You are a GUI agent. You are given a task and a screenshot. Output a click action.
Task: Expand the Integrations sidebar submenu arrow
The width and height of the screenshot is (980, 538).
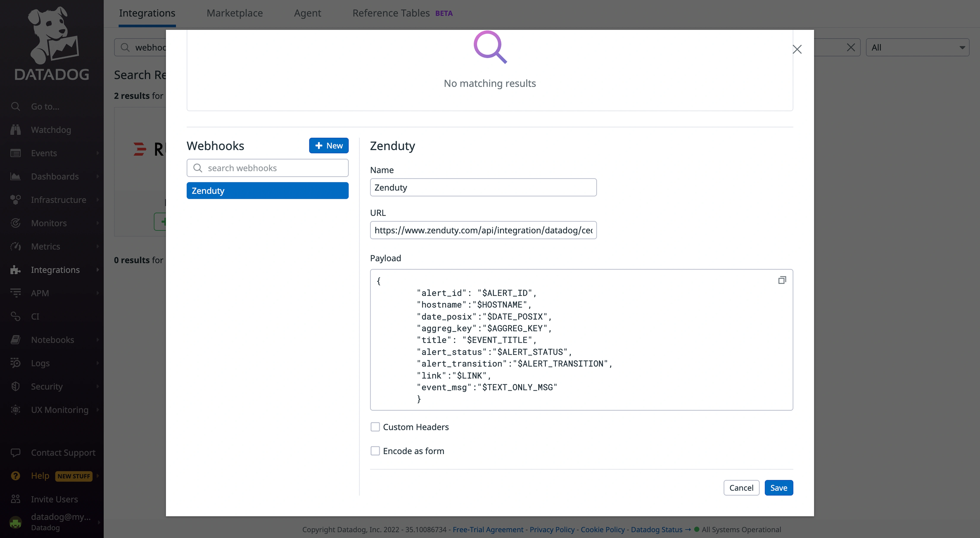tap(98, 270)
